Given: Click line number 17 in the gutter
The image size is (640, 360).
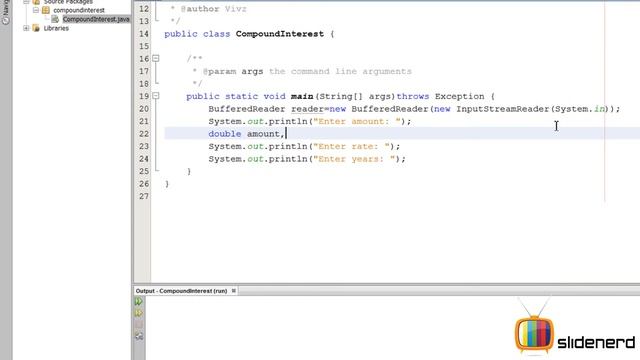Looking at the screenshot, I should (144, 71).
